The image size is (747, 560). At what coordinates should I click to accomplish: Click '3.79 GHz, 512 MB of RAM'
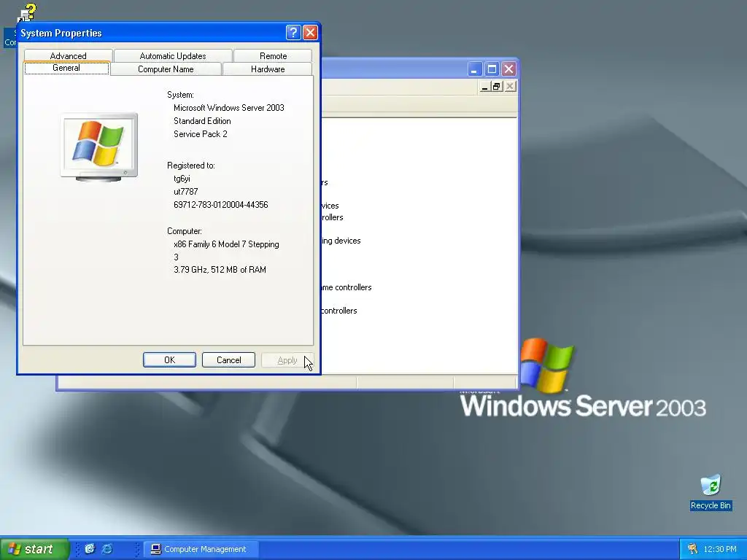pyautogui.click(x=220, y=270)
